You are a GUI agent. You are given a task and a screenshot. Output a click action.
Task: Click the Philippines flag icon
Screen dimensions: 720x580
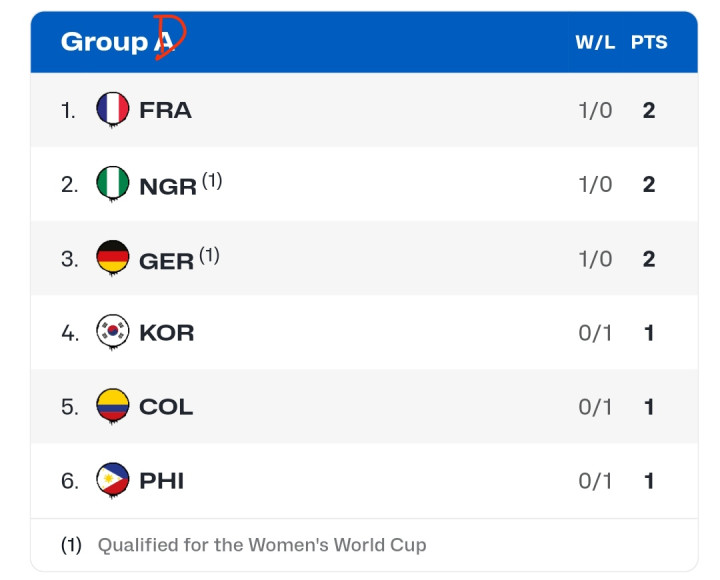coord(112,480)
